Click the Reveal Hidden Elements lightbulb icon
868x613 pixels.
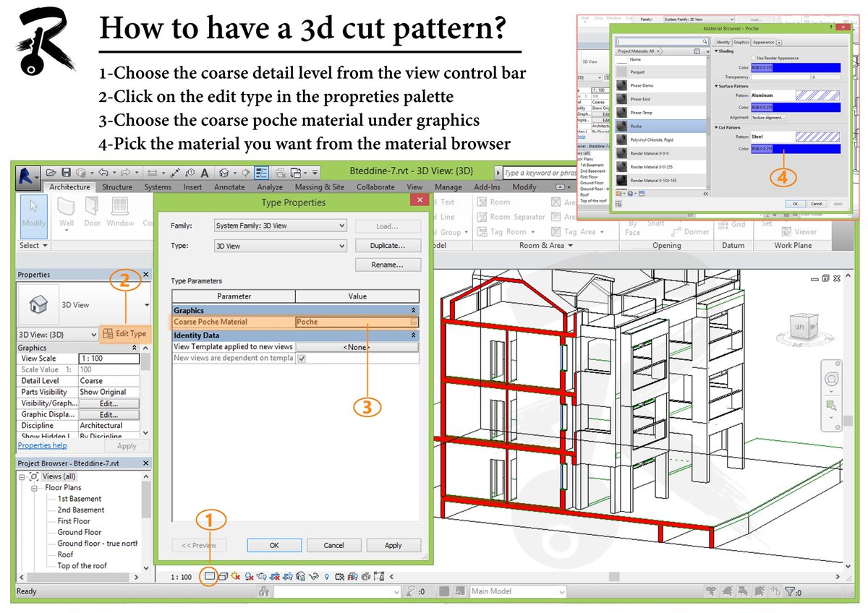[327, 576]
